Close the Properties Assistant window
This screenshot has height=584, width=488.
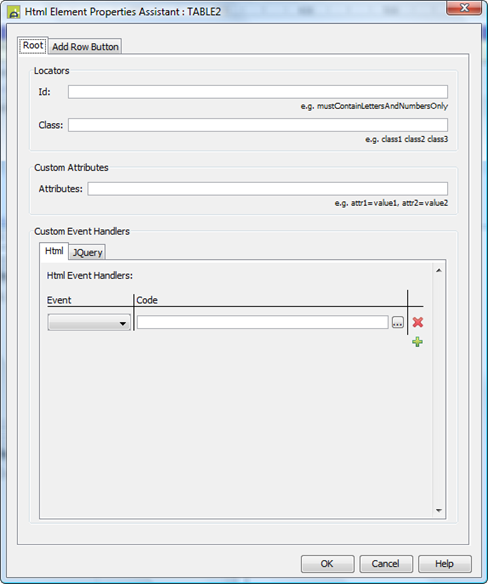[x=464, y=8]
